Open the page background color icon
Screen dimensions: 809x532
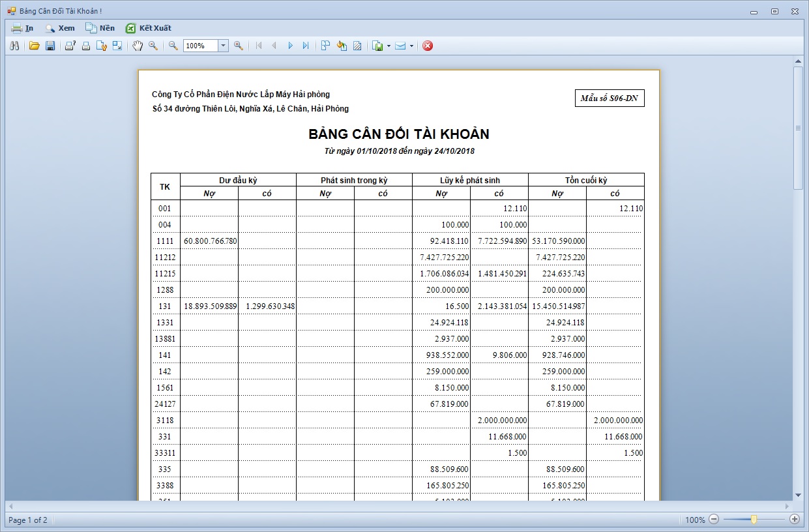[x=342, y=46]
